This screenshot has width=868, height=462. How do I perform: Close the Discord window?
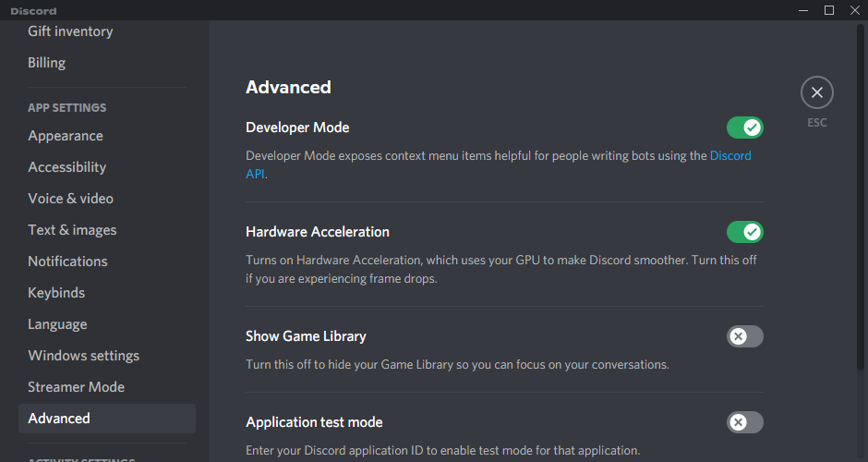pos(855,10)
